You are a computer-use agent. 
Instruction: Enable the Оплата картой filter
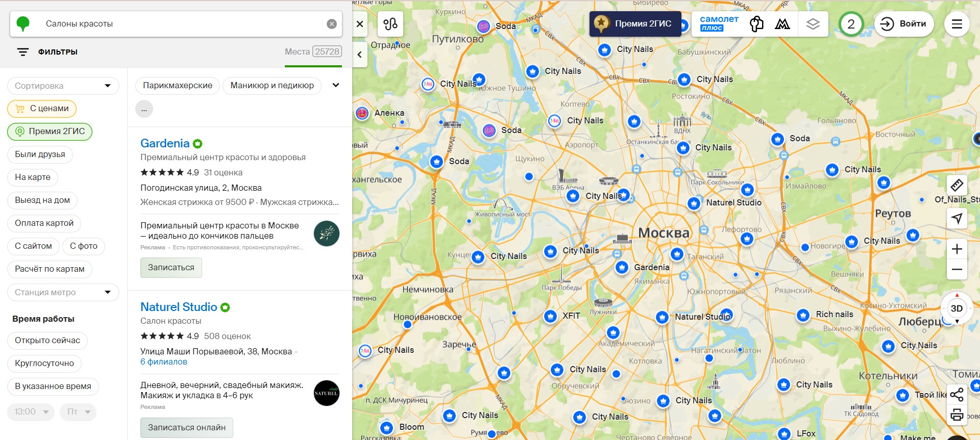click(44, 223)
